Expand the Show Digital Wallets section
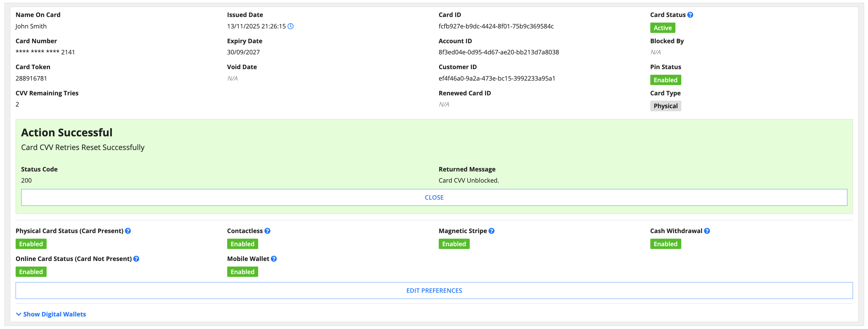The image size is (868, 329). pos(54,314)
